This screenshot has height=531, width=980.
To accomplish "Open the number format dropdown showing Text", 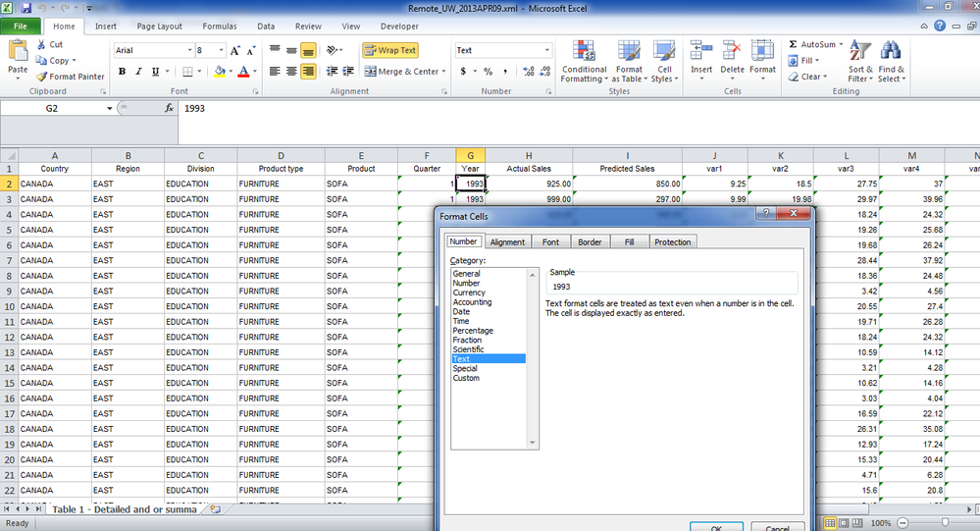I will pos(546,50).
